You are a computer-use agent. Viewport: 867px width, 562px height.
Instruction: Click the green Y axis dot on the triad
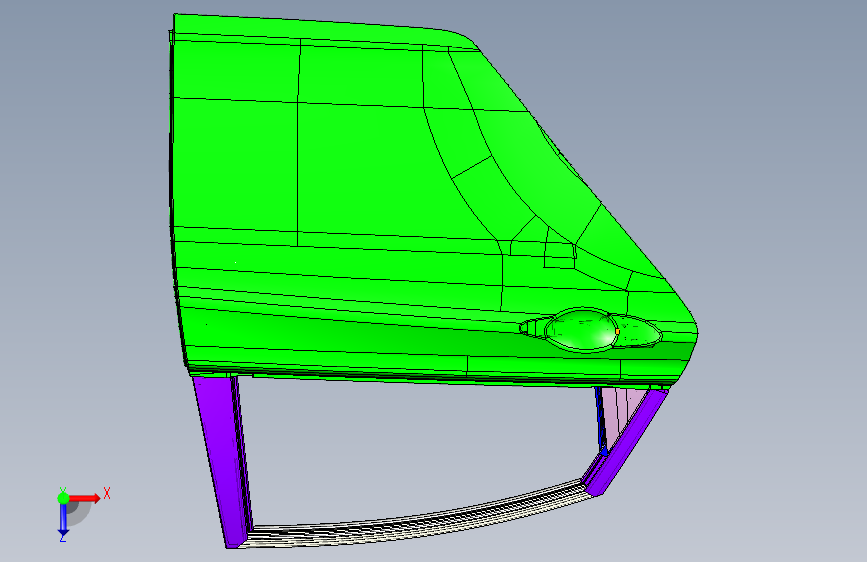click(x=64, y=498)
